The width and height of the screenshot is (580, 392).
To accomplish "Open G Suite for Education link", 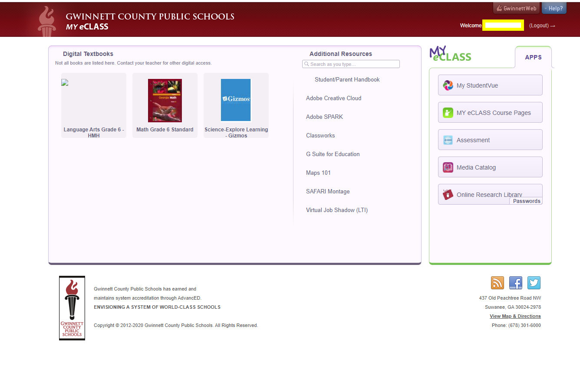I will [x=333, y=154].
